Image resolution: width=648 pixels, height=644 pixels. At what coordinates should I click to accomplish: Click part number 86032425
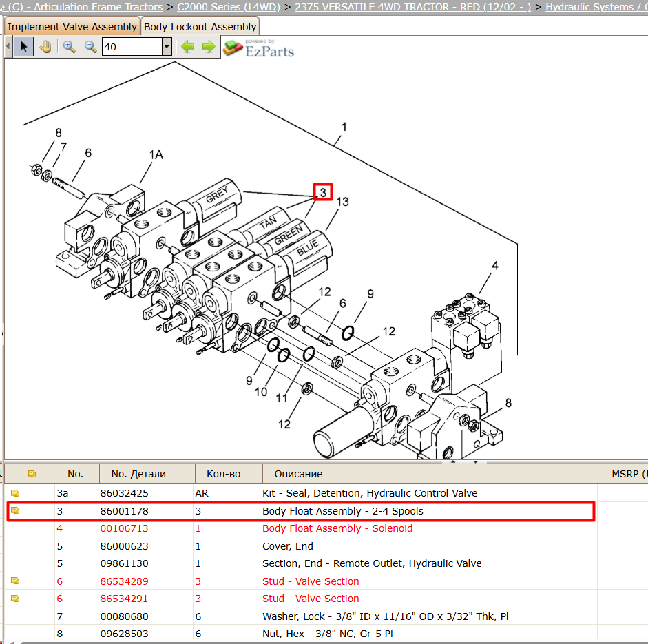(124, 493)
